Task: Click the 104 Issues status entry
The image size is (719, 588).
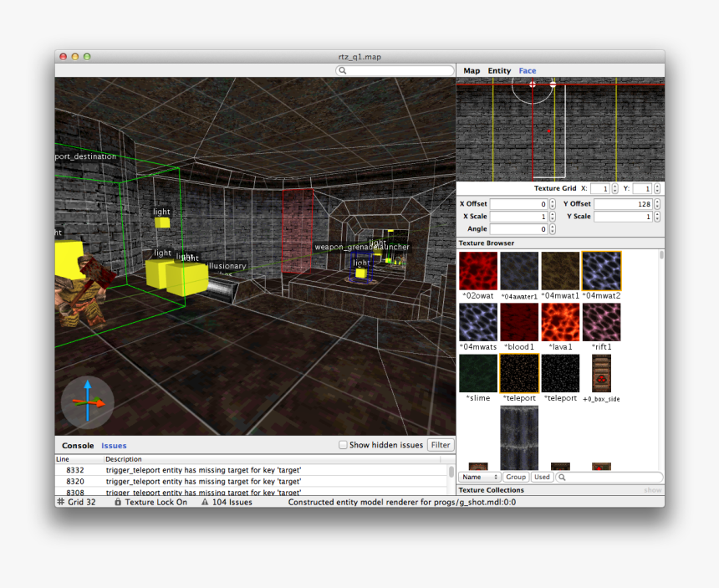Action: point(227,502)
